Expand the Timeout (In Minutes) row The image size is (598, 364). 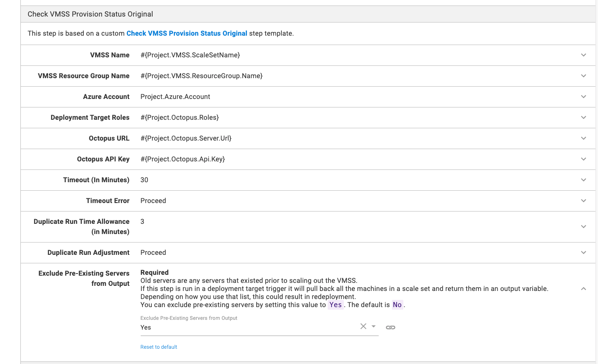coord(584,180)
